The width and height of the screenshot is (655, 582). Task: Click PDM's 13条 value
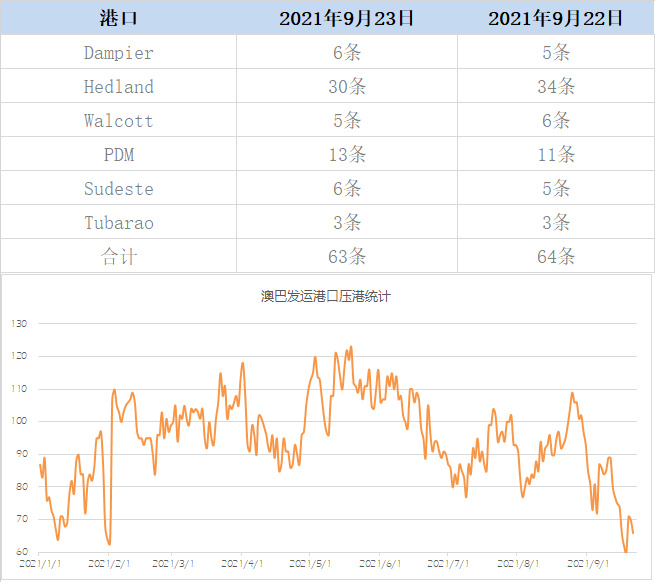point(347,155)
